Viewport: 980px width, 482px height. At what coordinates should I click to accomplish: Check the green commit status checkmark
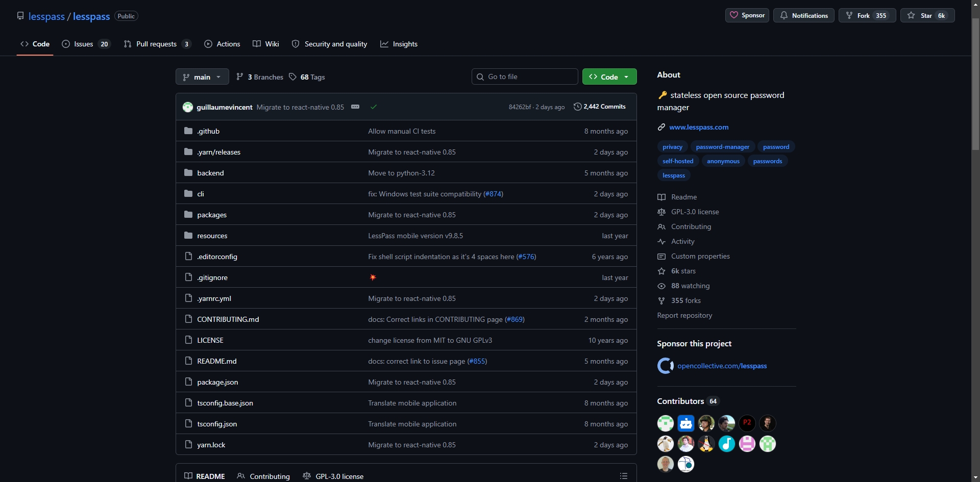tap(374, 107)
